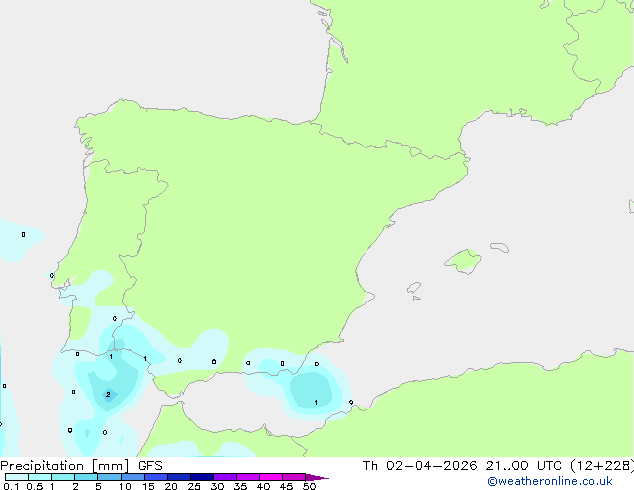Click the legend scale label '50'
Image resolution: width=634 pixels, height=490 pixels.
point(309,486)
